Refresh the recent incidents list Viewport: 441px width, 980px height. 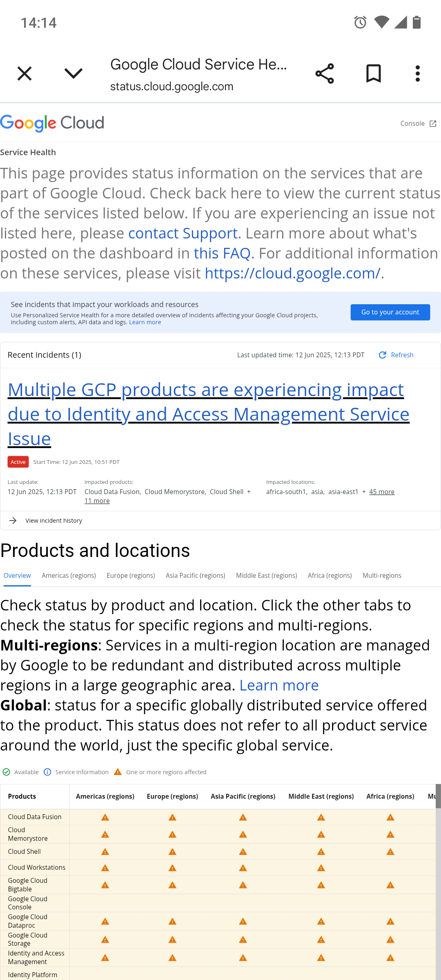coord(396,355)
